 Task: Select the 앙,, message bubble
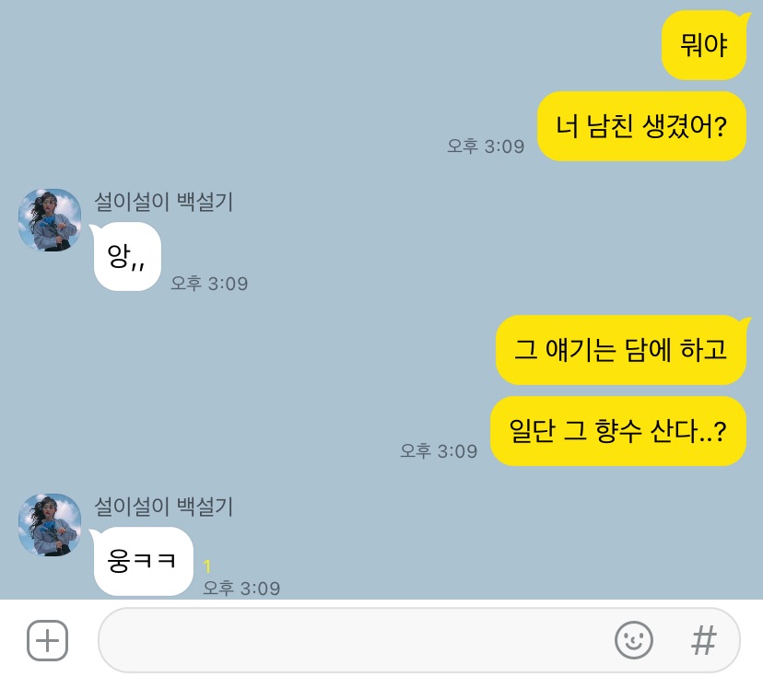coord(126,256)
